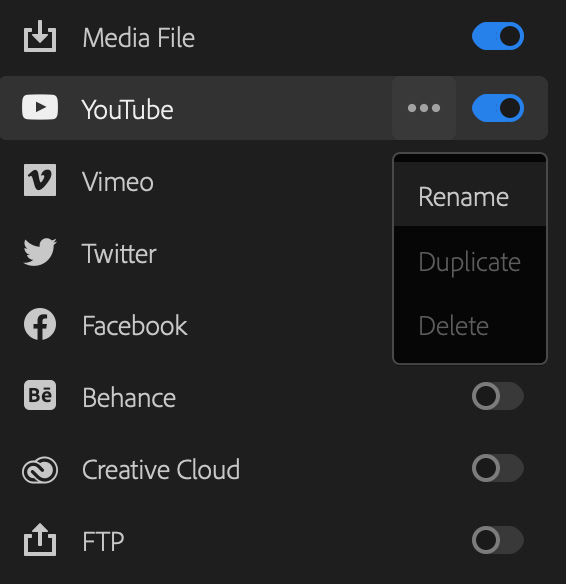
Task: Click the Twitter bird icon
Action: pos(40,252)
